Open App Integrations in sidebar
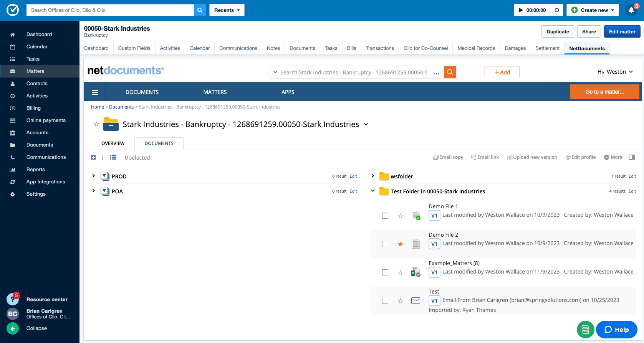 [46, 182]
